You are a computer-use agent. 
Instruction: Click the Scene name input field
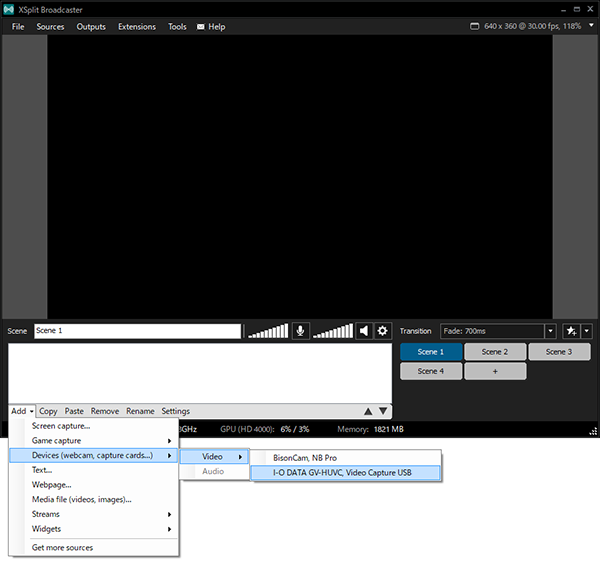(x=137, y=331)
